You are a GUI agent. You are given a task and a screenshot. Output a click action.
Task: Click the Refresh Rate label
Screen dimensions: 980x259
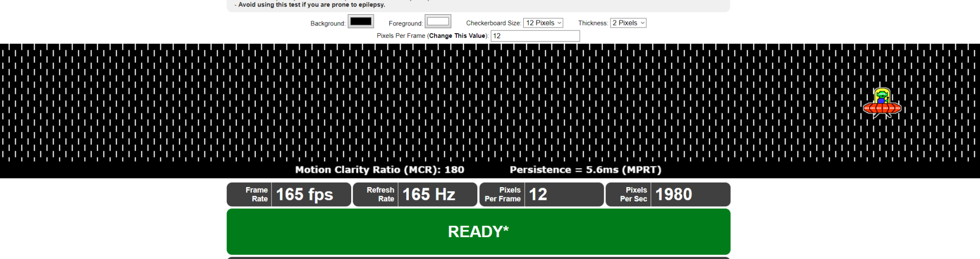[x=380, y=194]
